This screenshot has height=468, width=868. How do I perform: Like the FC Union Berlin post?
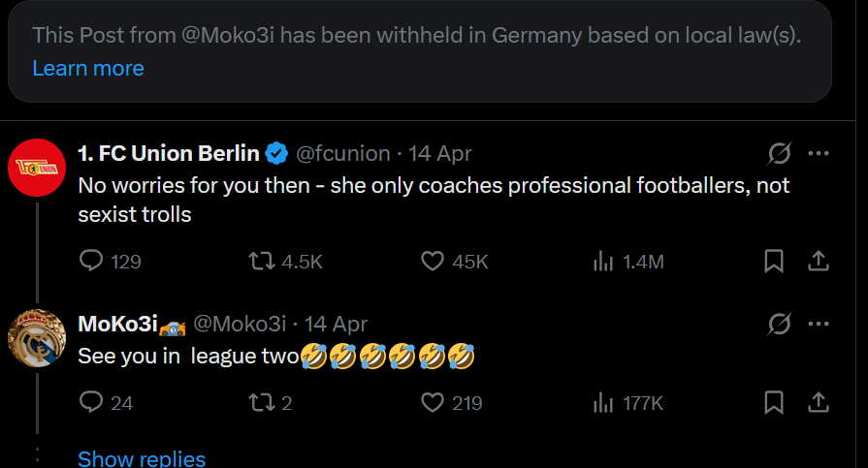[433, 261]
